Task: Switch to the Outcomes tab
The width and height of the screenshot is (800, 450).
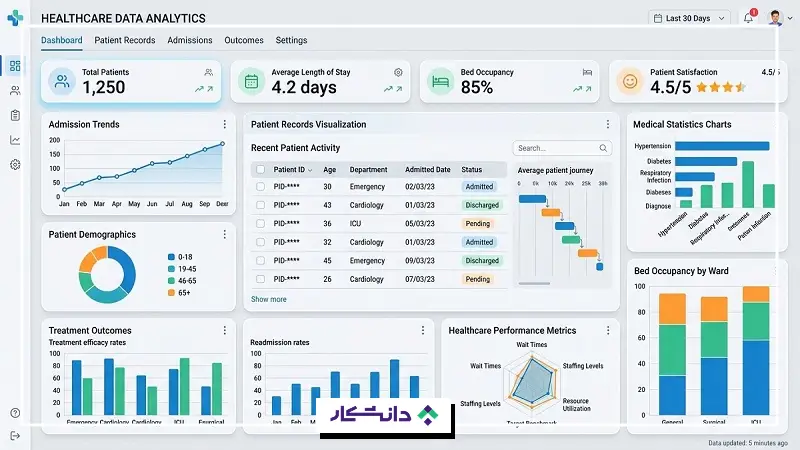Action: coord(244,40)
